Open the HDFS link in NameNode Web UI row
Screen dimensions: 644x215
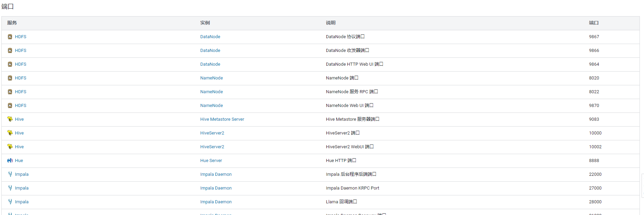[x=21, y=106]
